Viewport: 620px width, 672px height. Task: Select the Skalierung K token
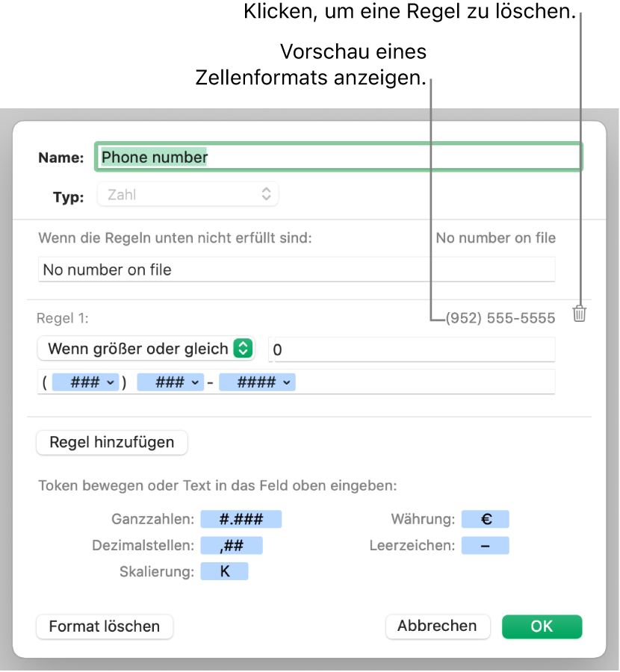coord(224,572)
